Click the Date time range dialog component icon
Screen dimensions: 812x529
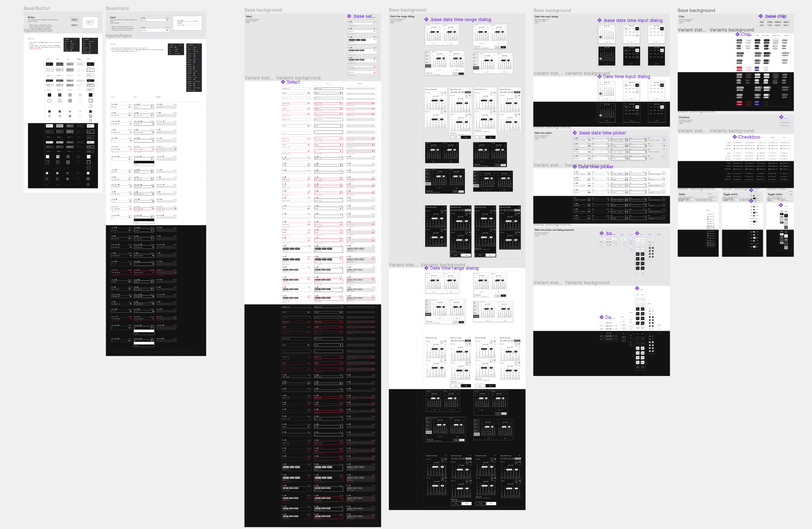(x=426, y=268)
